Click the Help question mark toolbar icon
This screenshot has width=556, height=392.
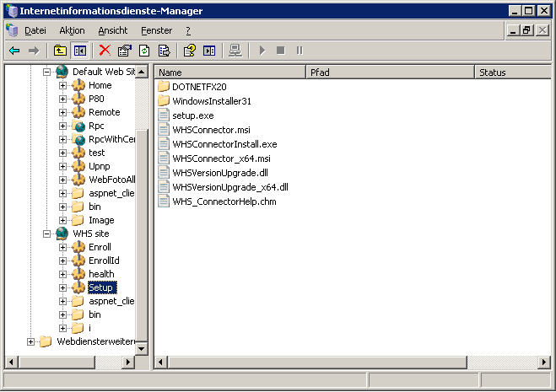point(190,51)
